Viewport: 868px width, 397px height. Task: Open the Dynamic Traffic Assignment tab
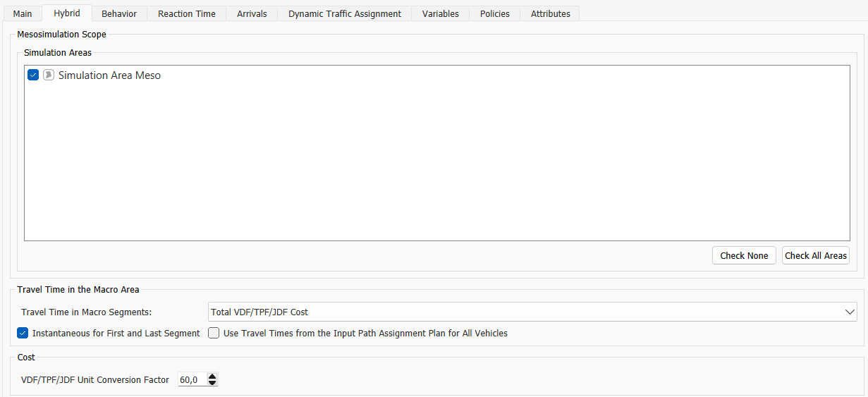click(x=345, y=13)
